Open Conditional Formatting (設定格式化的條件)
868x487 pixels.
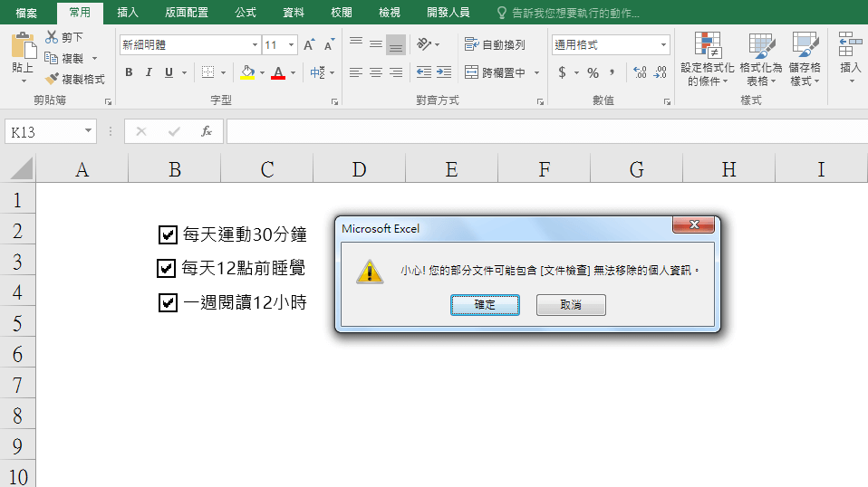coord(707,60)
